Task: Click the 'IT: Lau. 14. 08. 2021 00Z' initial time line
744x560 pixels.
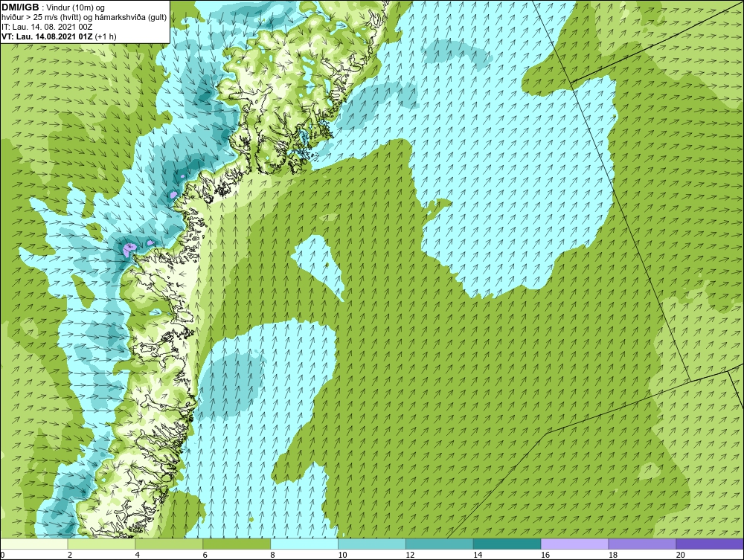Action: (47, 27)
